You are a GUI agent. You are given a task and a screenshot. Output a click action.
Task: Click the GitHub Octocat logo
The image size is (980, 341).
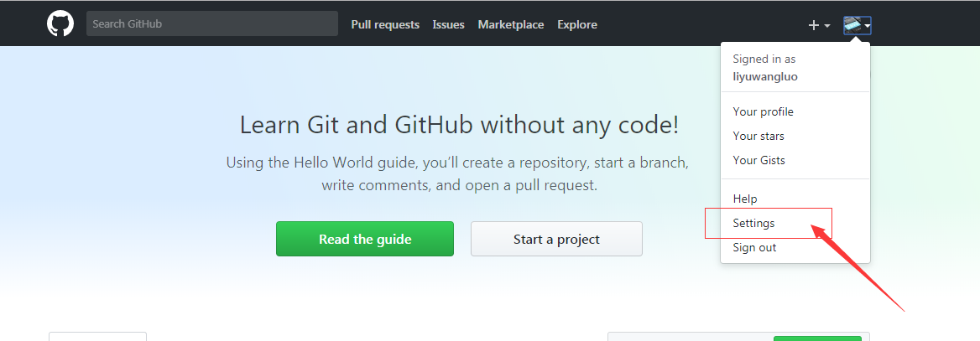[60, 24]
